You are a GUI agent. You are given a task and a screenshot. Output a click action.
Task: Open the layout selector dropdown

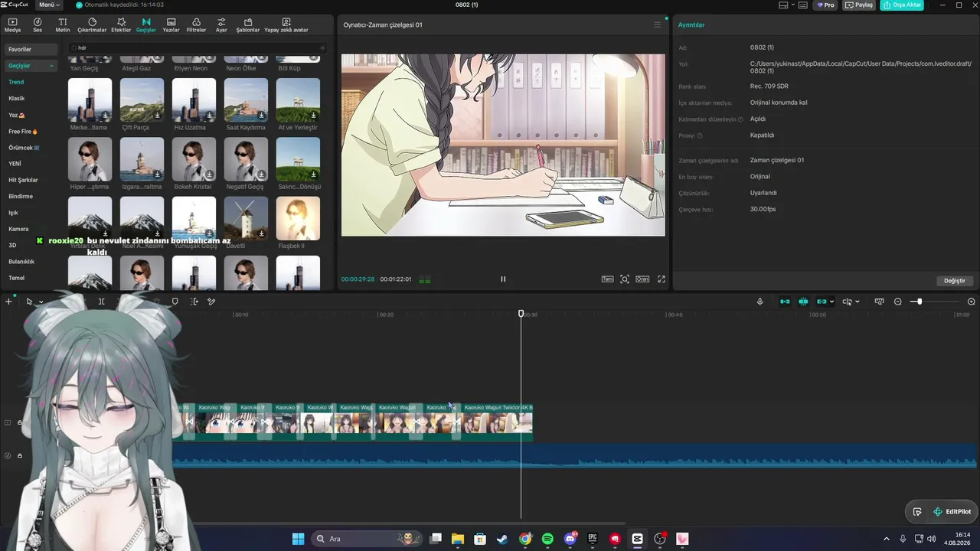pyautogui.click(x=786, y=5)
